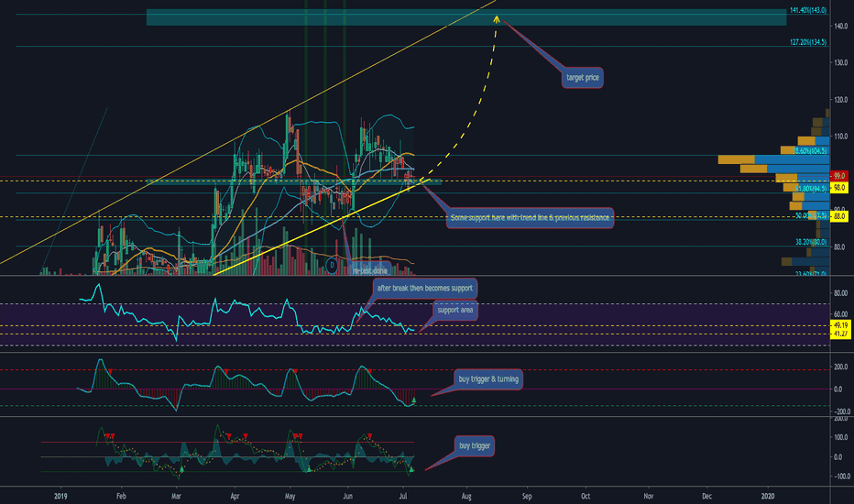Select the teal target zone rectangle at top
Viewport: 854px width, 504px height.
pos(466,17)
